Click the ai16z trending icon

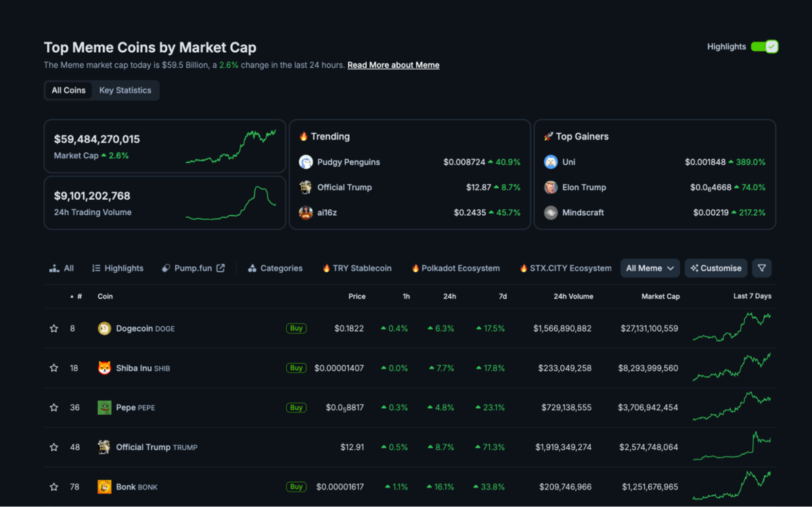(306, 213)
